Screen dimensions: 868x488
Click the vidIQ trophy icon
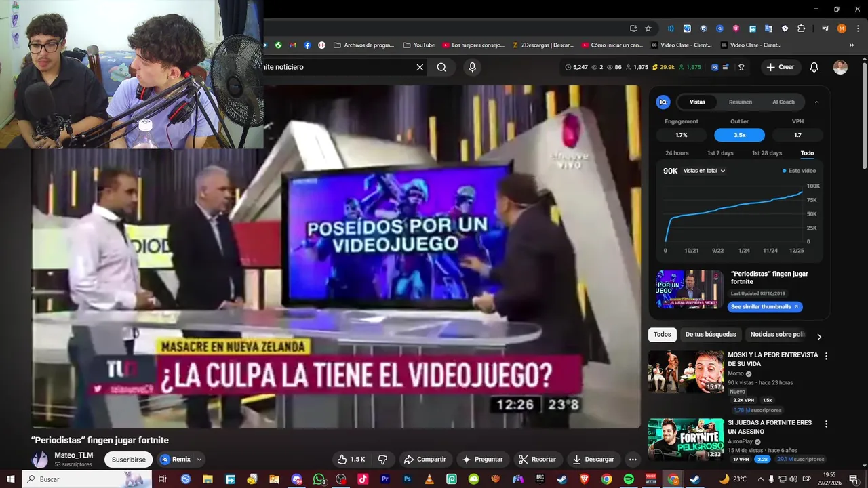tap(741, 67)
